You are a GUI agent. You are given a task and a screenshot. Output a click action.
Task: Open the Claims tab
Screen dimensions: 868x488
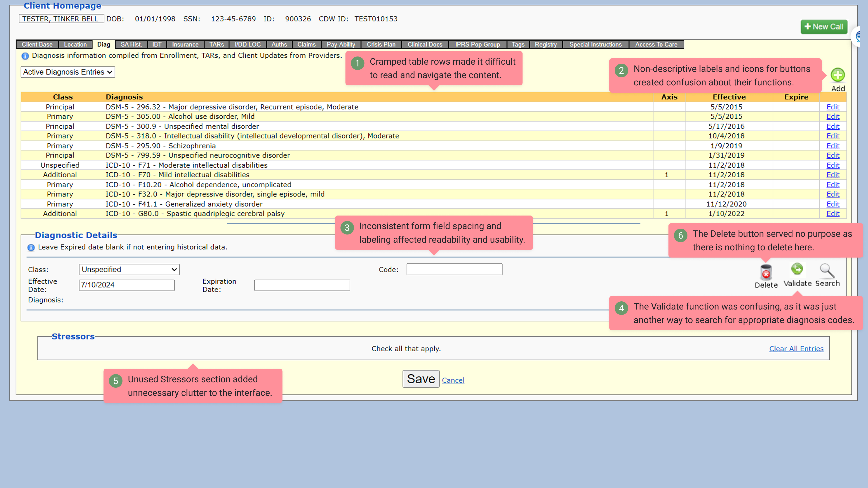pyautogui.click(x=306, y=45)
